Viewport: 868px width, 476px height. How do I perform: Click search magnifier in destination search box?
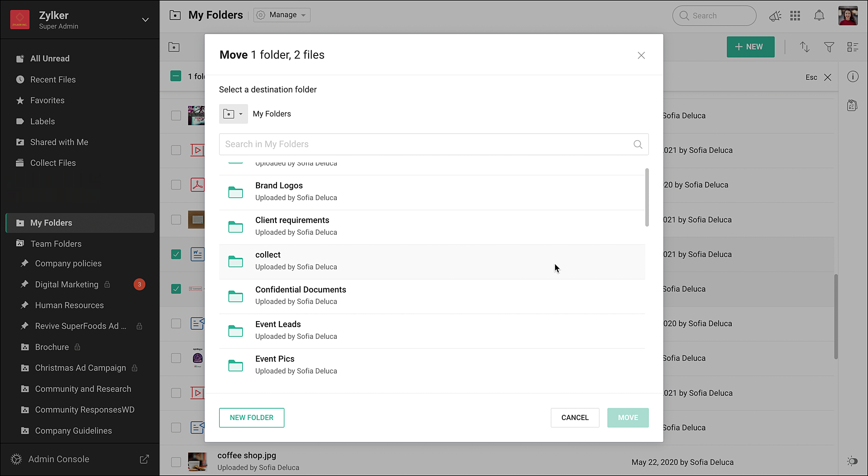638,144
